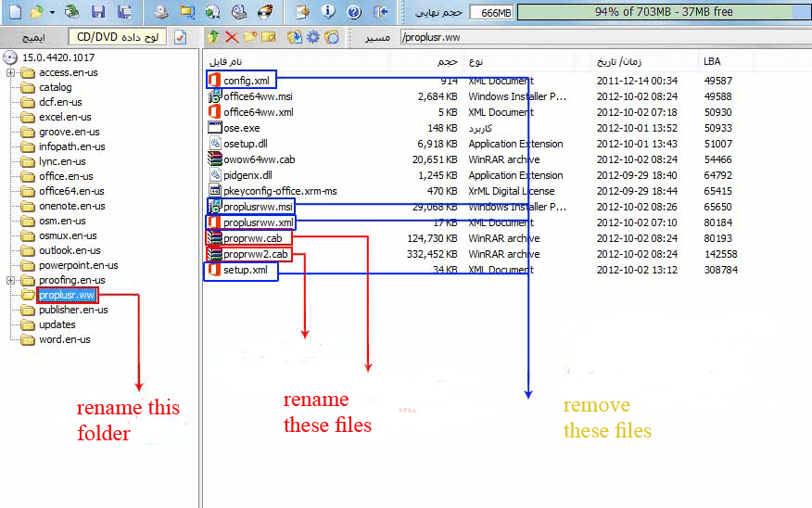Select the setup.xml file
Screen dimensions: 812x508
pos(246,270)
